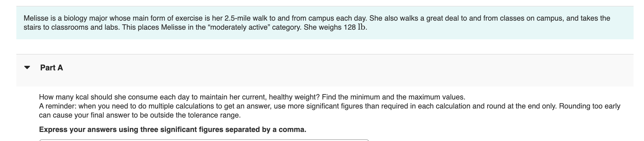Click the blue problem description box background

click(x=479, y=34)
